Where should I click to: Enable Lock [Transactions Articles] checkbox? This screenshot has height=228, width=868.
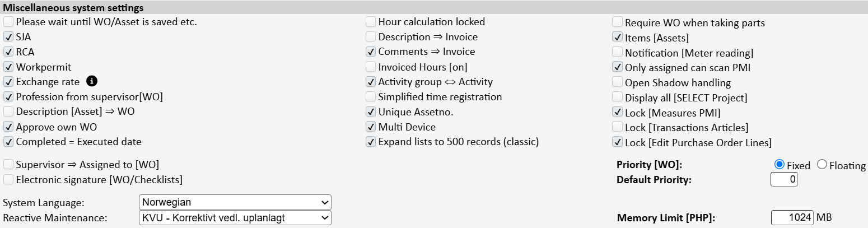click(x=617, y=127)
